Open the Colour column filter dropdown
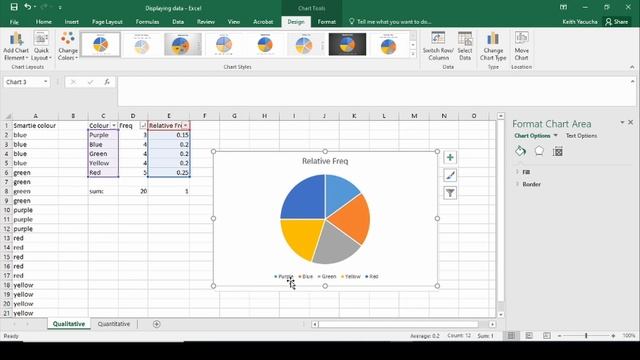 point(114,125)
